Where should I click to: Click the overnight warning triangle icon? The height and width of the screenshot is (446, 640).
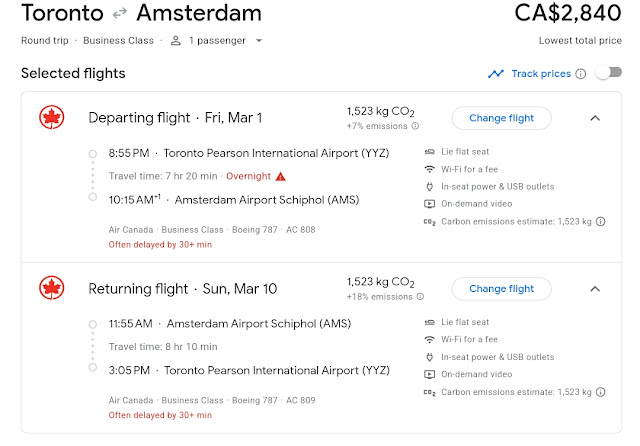tap(281, 176)
